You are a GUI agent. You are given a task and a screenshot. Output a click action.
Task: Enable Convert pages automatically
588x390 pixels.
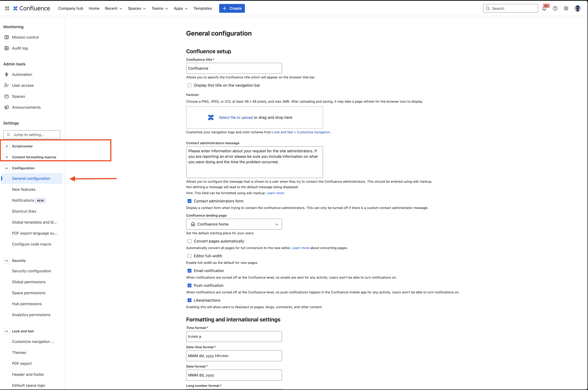pyautogui.click(x=189, y=241)
